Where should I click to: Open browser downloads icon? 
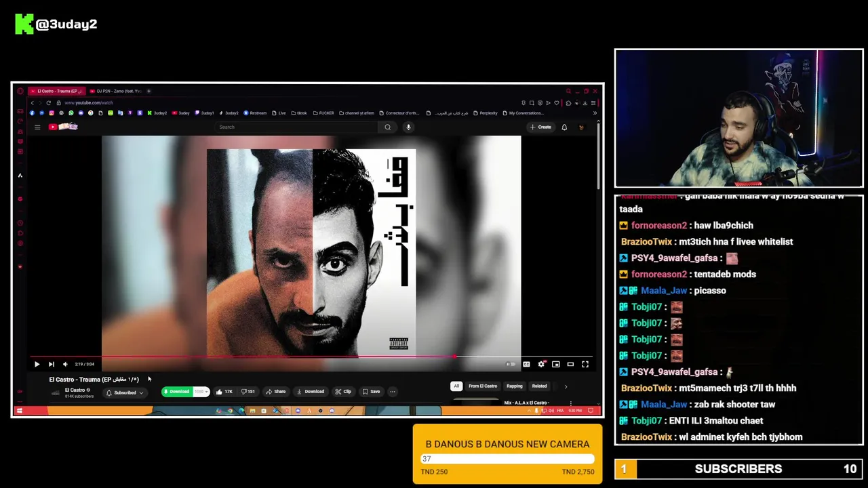[x=585, y=103]
